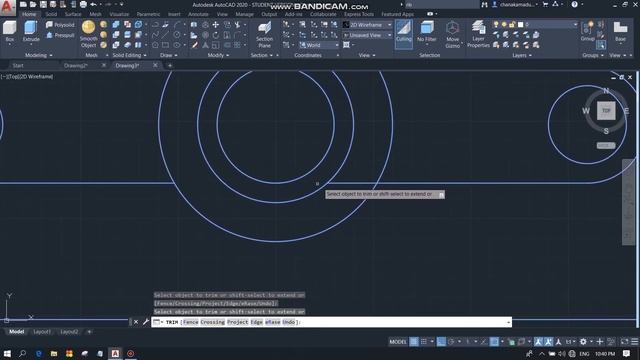Select the Line tool in Draw panel
The height and width of the screenshot is (360, 640).
165,35
